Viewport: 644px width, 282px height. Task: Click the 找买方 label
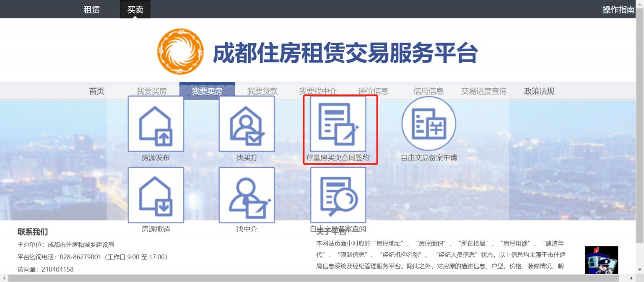247,158
